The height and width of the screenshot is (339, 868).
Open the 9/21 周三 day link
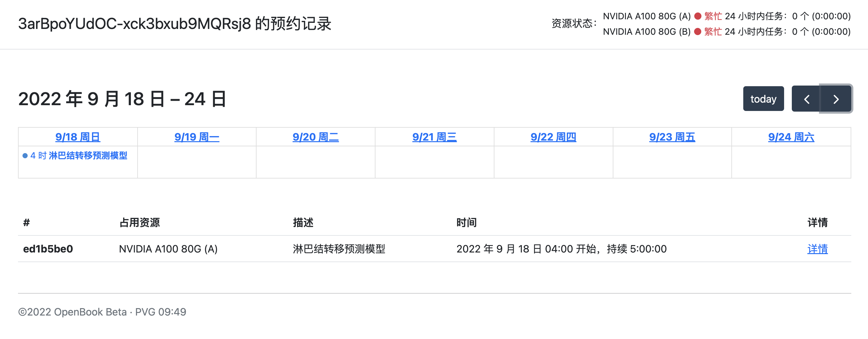point(435,137)
